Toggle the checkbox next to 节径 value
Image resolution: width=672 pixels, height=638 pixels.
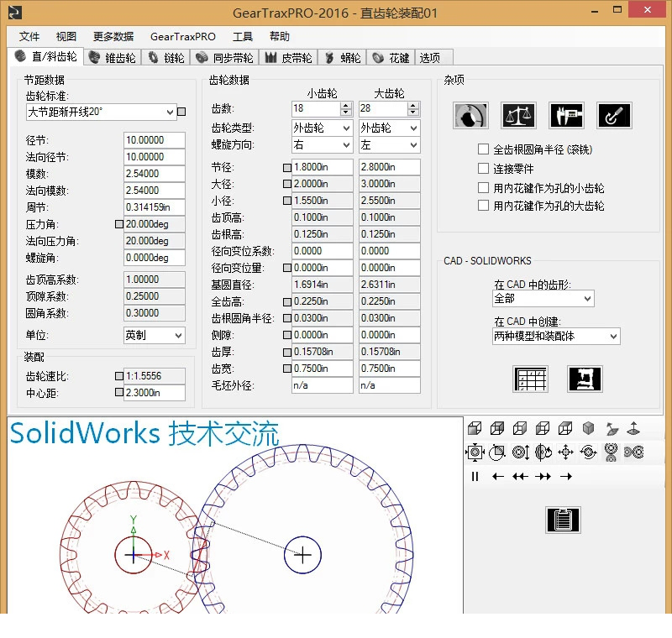[287, 167]
